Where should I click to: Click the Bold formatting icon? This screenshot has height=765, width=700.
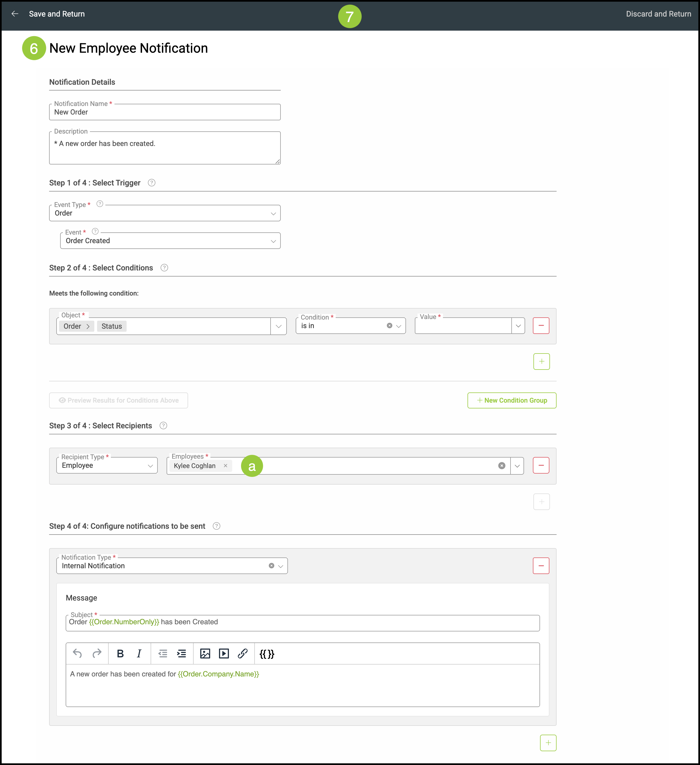pyautogui.click(x=120, y=654)
